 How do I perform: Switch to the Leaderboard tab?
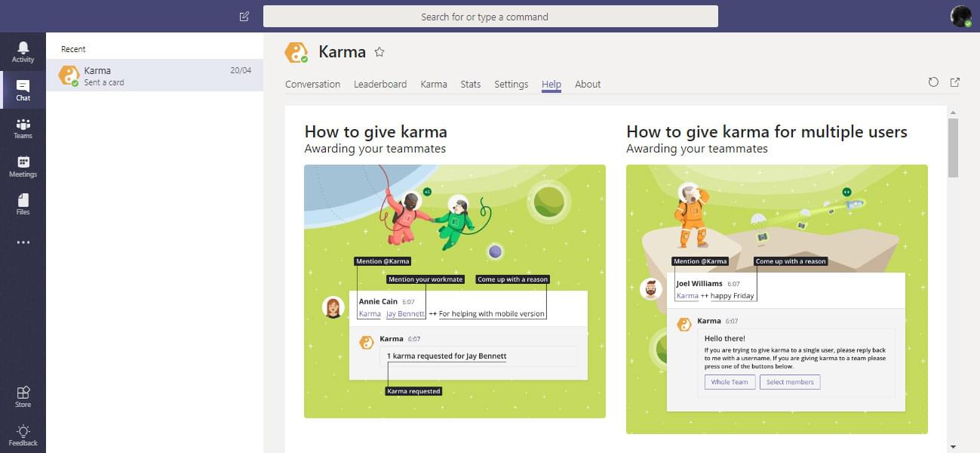coord(380,84)
